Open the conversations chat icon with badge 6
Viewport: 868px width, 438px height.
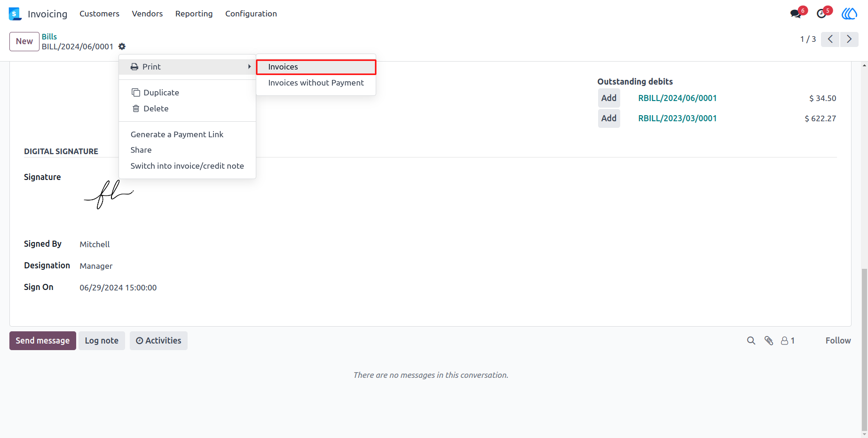coord(796,14)
